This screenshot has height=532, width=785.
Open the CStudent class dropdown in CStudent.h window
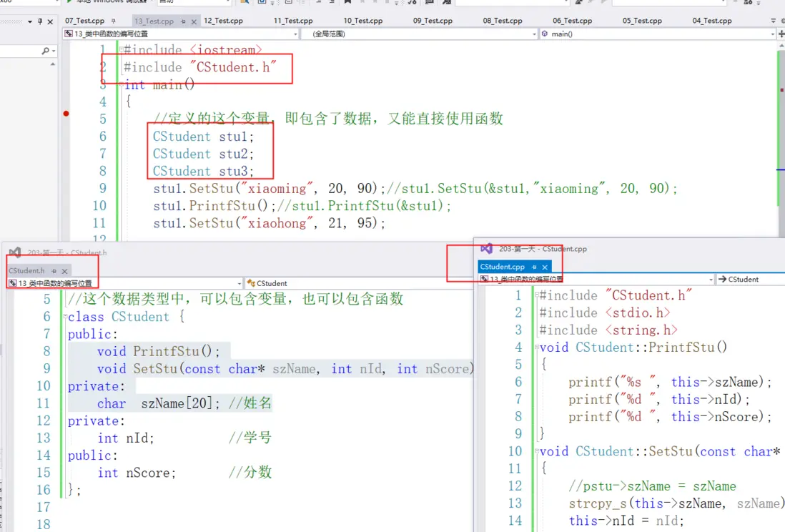(358, 283)
